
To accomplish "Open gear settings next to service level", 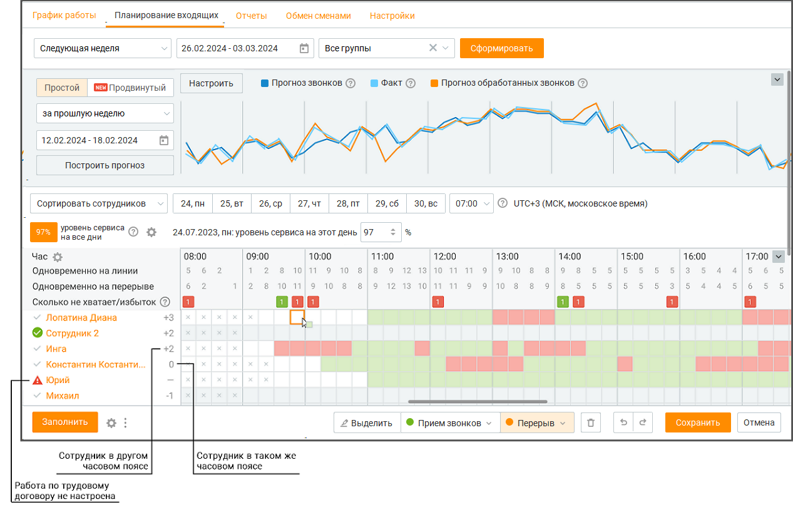I will (x=151, y=232).
